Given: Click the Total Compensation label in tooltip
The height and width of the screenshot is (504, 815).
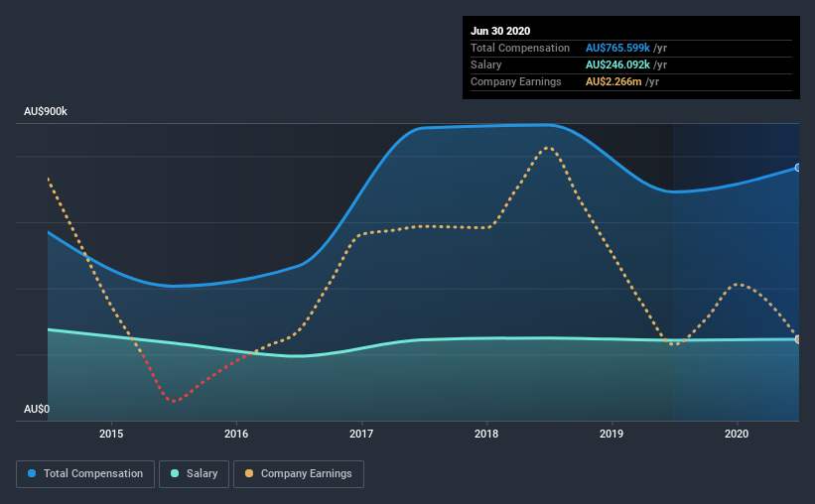Looking at the screenshot, I should click(x=520, y=48).
